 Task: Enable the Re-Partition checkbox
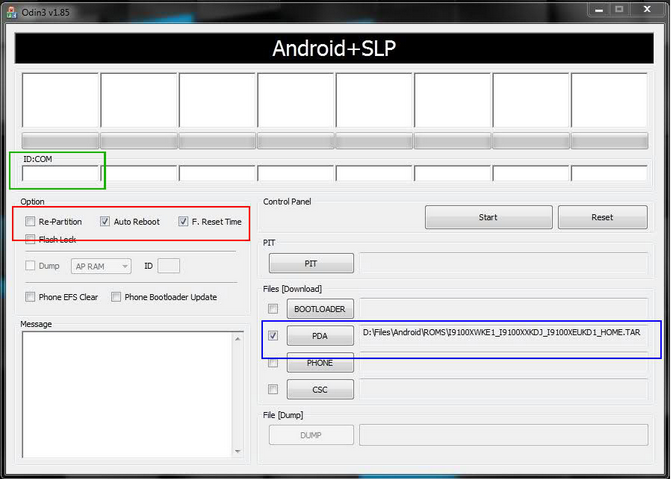pyautogui.click(x=30, y=221)
